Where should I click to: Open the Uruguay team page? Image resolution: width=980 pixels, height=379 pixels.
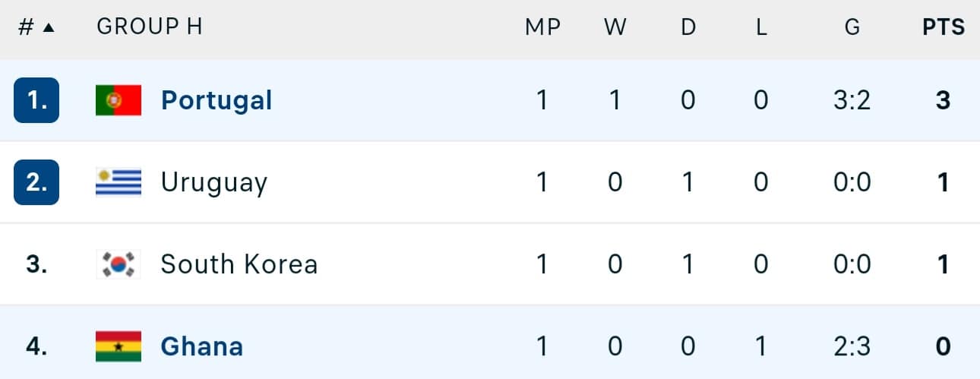pyautogui.click(x=214, y=183)
